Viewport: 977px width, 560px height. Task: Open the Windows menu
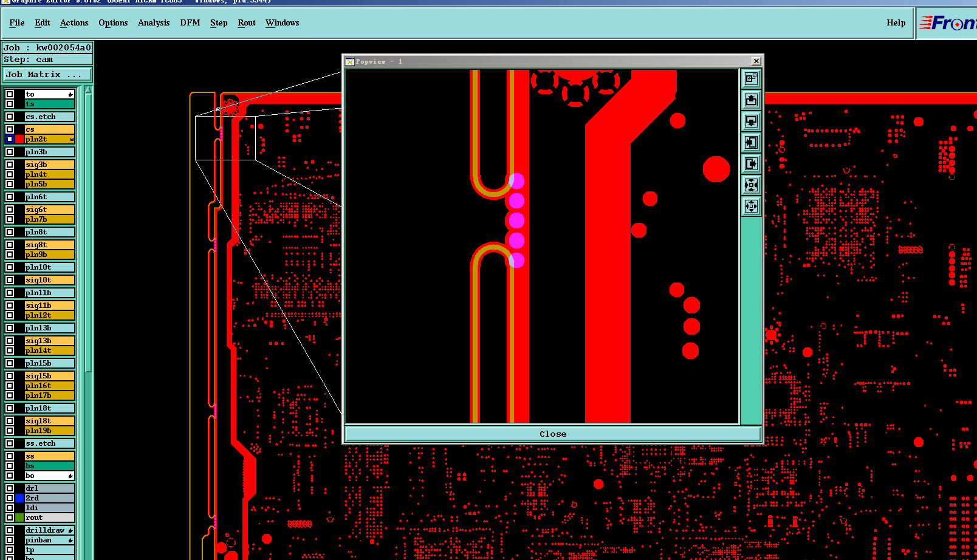(x=283, y=23)
